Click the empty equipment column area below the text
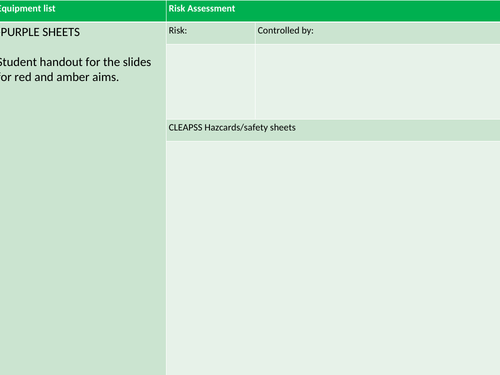This screenshot has width=500, height=375. [x=83, y=230]
